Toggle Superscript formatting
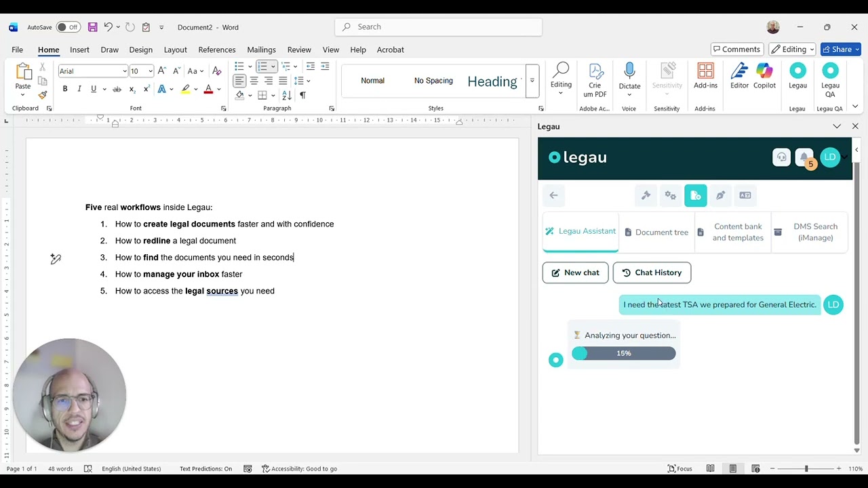This screenshot has width=868, height=488. click(145, 89)
